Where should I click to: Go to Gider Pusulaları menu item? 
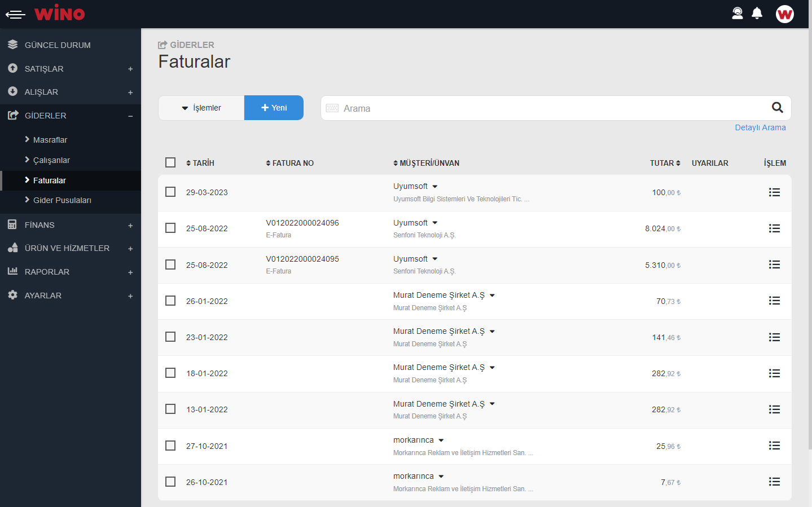[62, 200]
